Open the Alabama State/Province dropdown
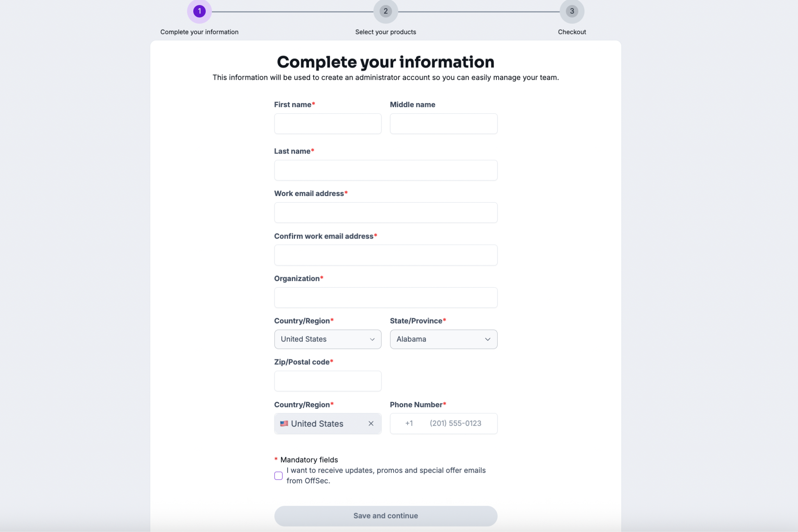 [443, 339]
